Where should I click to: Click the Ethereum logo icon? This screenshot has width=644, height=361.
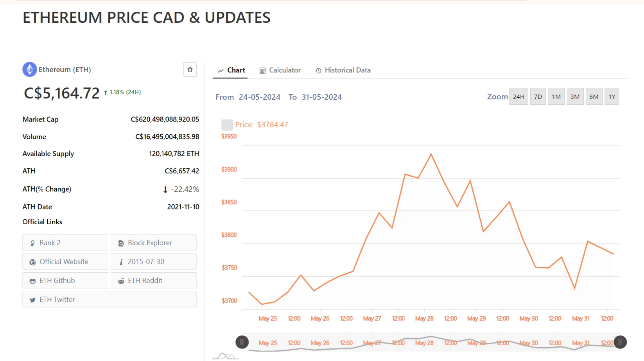30,70
